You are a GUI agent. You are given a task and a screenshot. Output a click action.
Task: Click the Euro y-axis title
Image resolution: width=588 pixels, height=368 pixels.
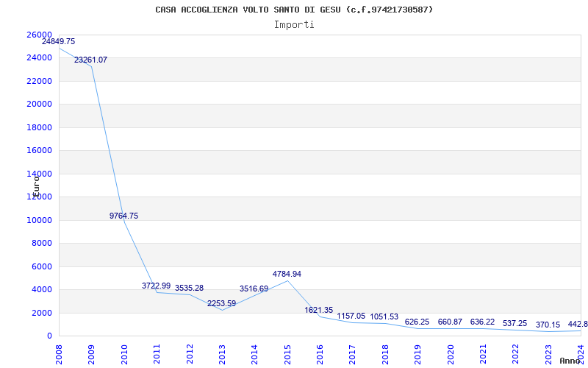36,185
